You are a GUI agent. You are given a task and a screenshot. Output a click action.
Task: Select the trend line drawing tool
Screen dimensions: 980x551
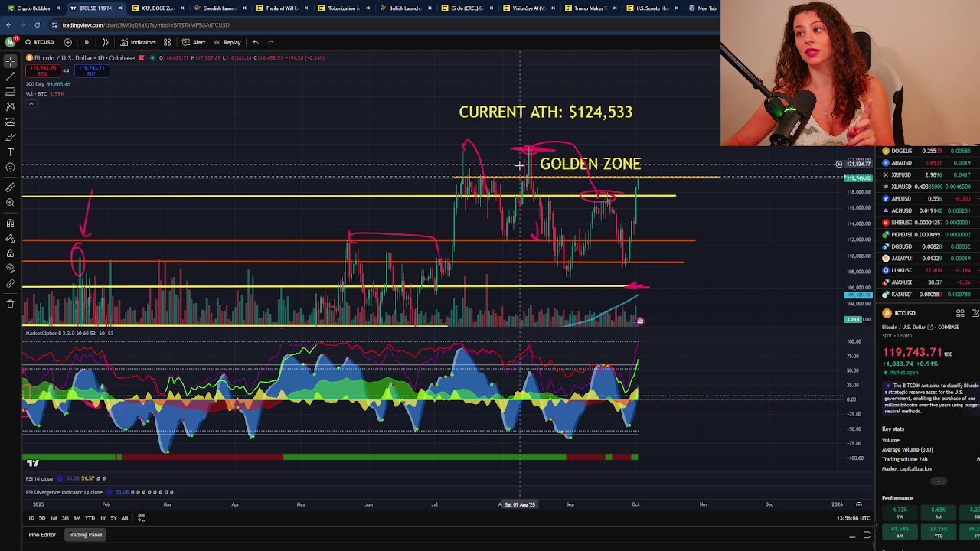pyautogui.click(x=10, y=77)
